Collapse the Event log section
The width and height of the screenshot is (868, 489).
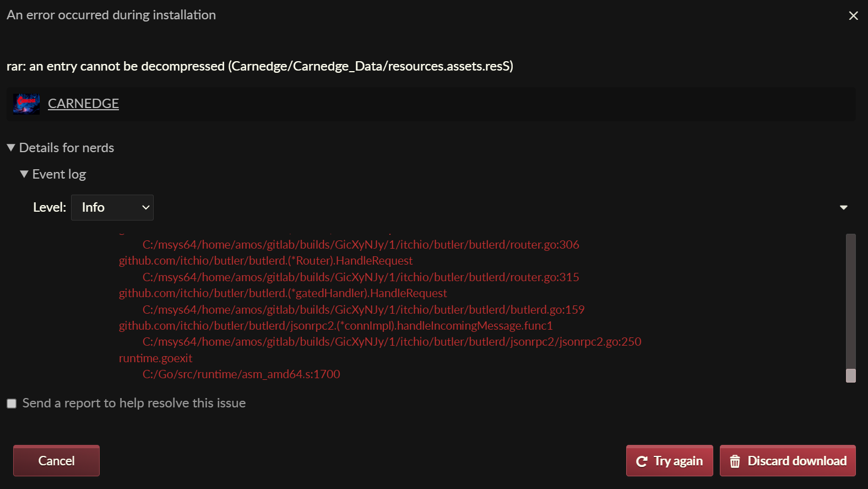click(24, 174)
